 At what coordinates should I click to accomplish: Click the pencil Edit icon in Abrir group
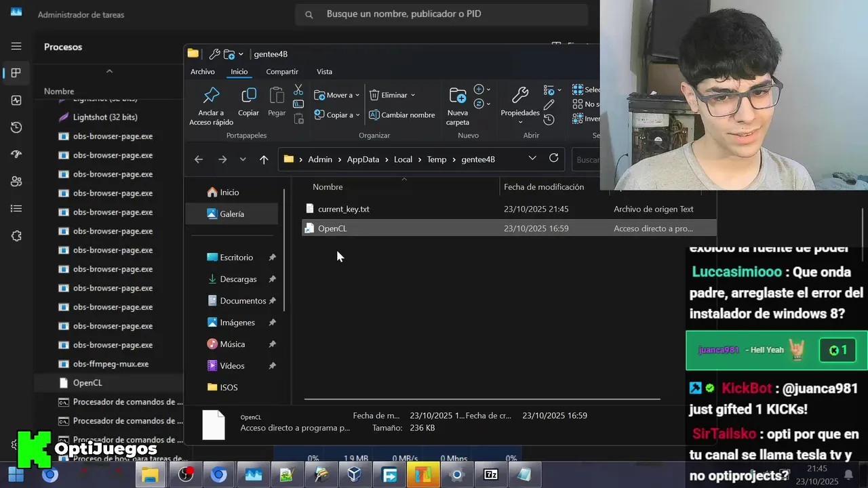coord(549,104)
